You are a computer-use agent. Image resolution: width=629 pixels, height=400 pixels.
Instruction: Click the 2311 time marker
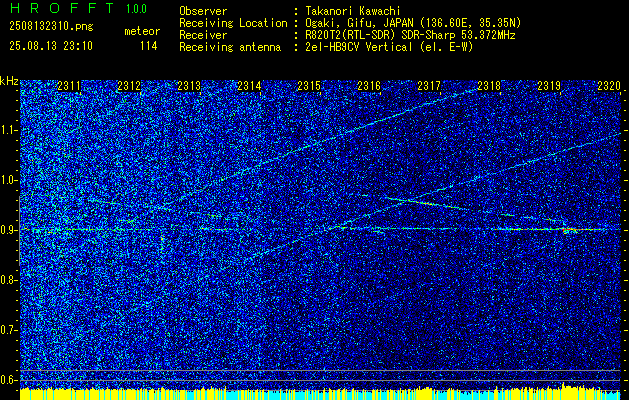[x=69, y=86]
